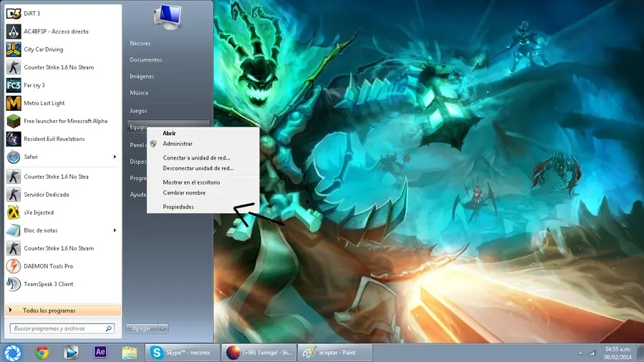Click the Start orb on taskbar

[12, 353]
